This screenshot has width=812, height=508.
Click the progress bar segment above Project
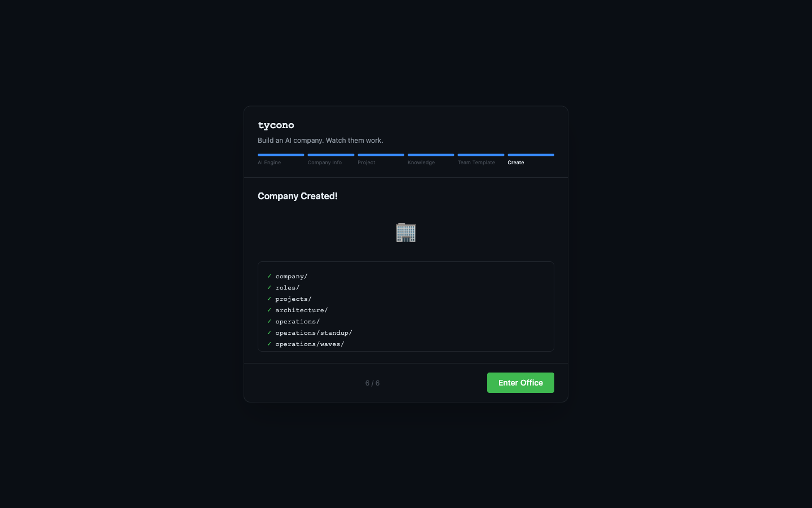tap(381, 155)
